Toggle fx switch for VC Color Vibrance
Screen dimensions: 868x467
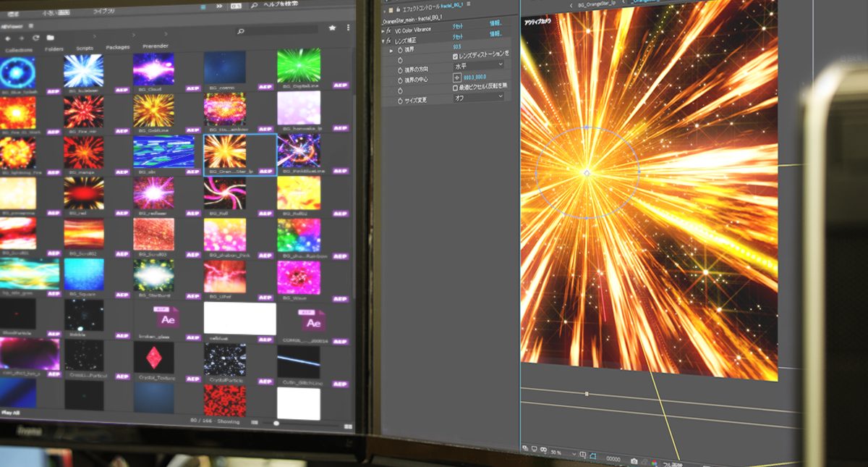click(x=388, y=32)
